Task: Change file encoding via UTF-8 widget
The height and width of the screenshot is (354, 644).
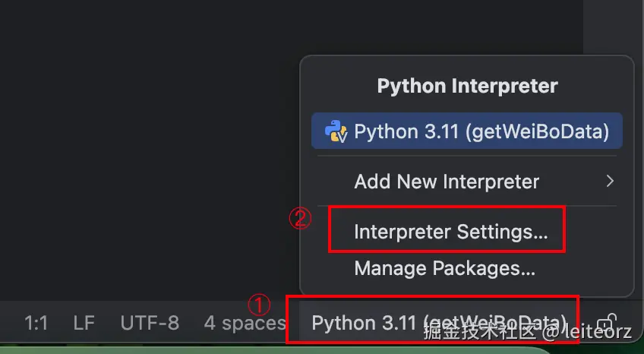Action: point(150,323)
